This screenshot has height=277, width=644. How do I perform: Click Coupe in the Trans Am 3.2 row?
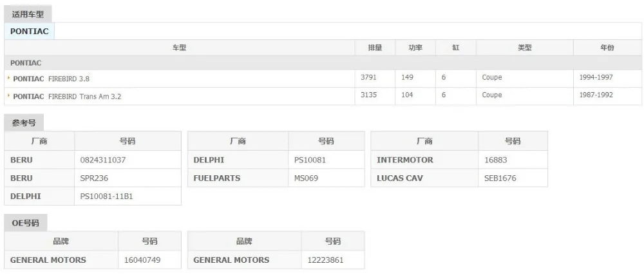tap(492, 95)
